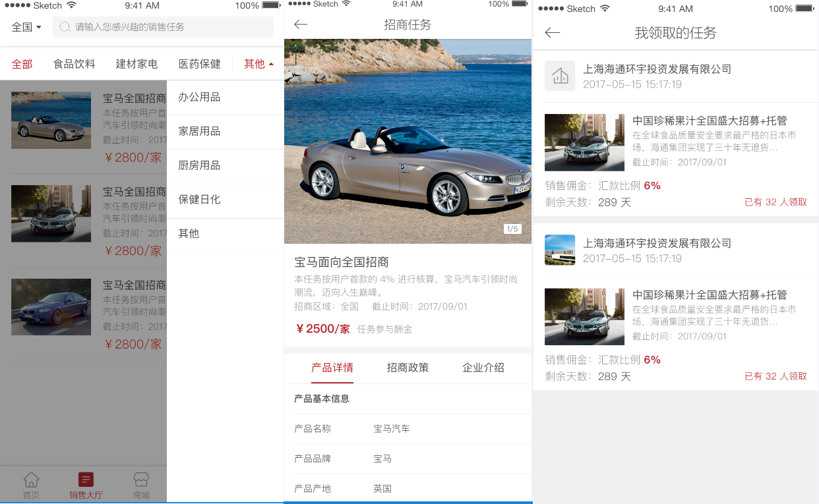Open the 建材家电 category tab

coord(136,64)
